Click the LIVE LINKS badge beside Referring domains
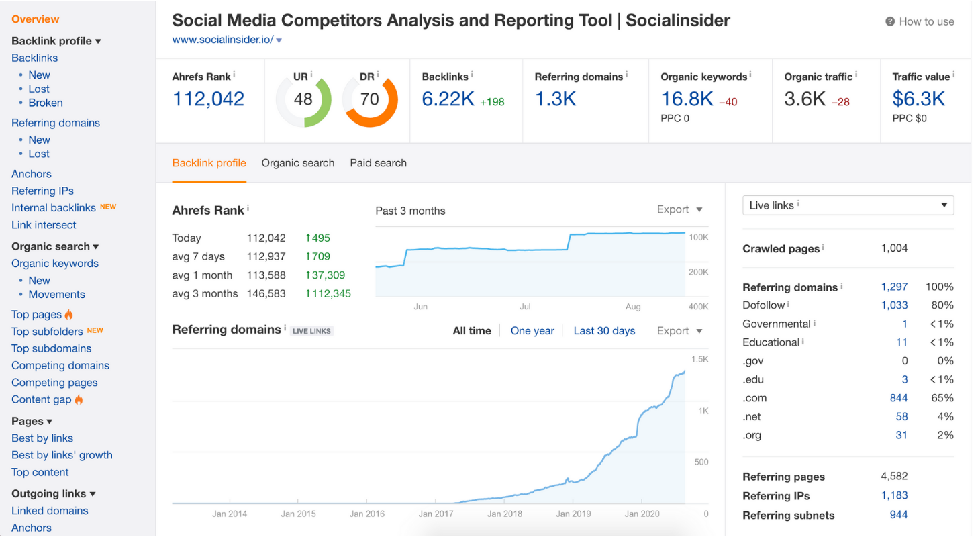The height and width of the screenshot is (537, 980). tap(311, 331)
